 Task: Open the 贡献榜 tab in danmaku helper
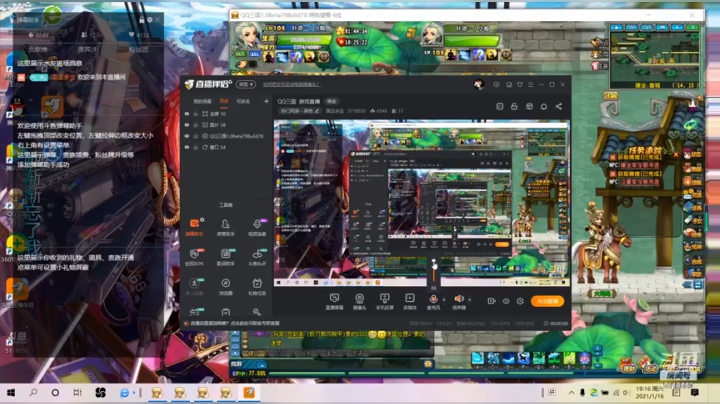click(38, 49)
